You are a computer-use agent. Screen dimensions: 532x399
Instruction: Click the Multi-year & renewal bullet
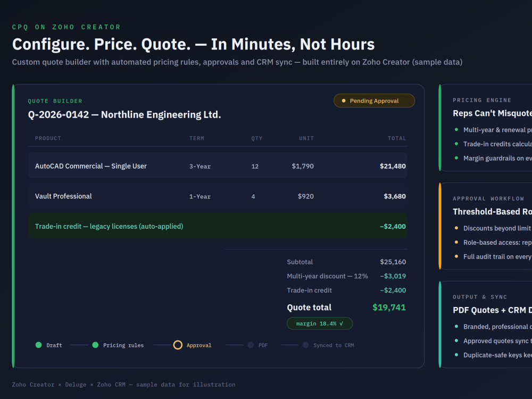pyautogui.click(x=497, y=130)
